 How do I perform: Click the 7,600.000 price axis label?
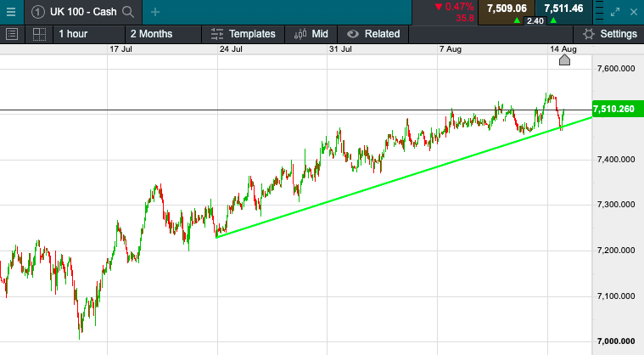[616, 69]
